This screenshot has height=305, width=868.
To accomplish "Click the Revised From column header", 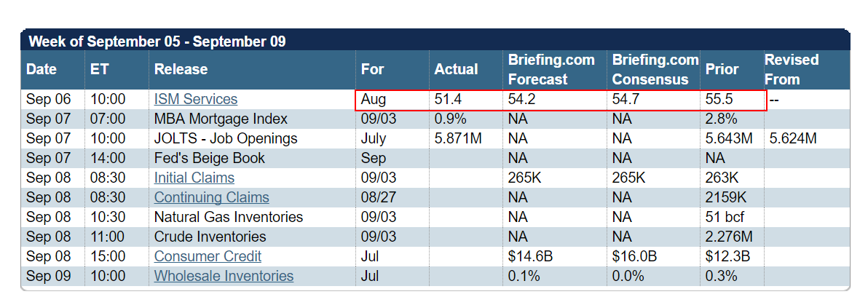I will [792, 70].
